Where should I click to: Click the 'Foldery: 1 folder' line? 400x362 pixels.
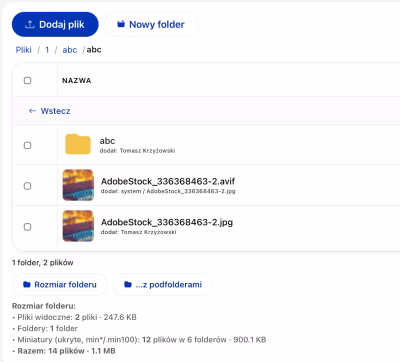click(x=45, y=329)
